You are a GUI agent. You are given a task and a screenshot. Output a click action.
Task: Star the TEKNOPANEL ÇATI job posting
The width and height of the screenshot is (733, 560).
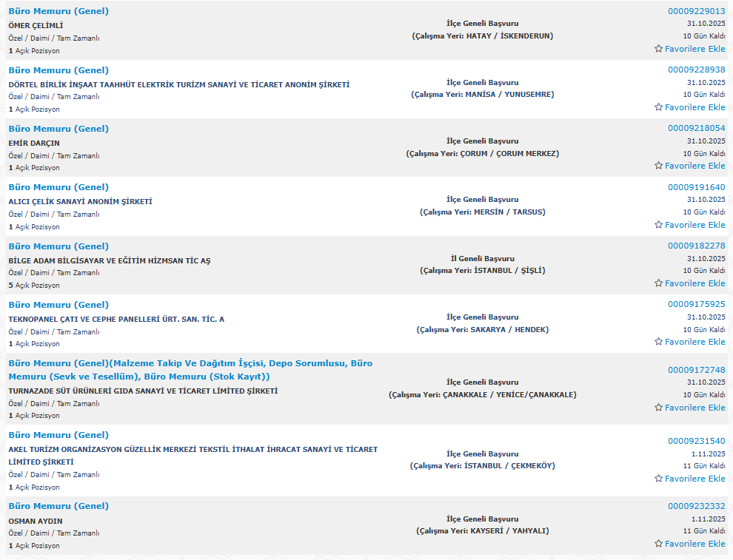point(658,342)
